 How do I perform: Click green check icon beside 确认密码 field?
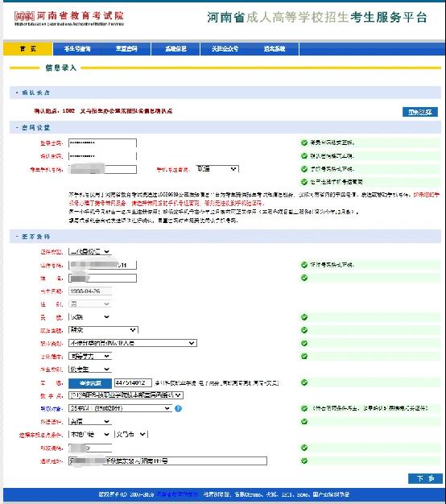304,156
